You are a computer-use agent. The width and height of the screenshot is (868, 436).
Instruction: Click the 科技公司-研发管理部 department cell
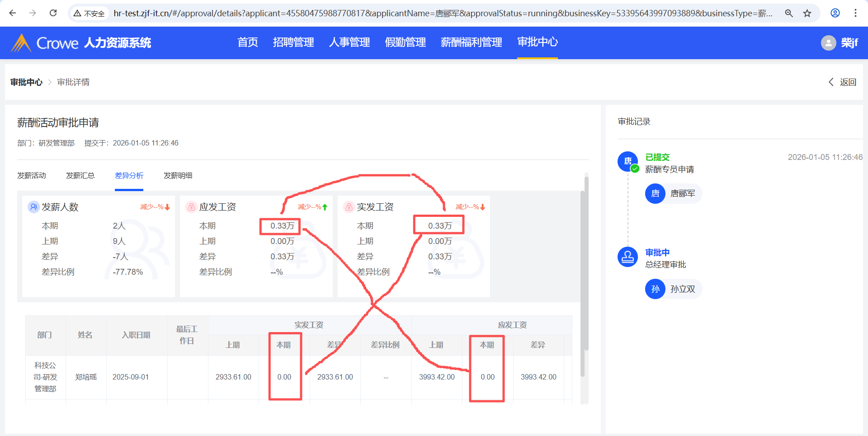point(45,377)
